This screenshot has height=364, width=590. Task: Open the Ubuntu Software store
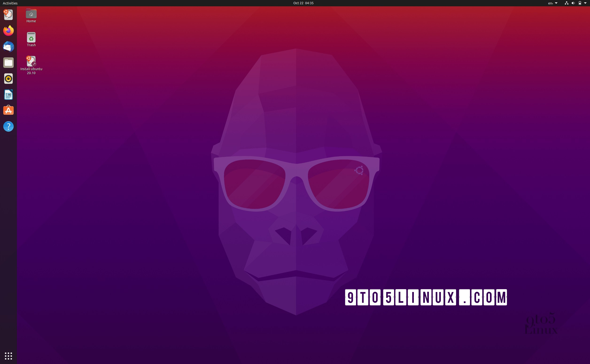[8, 110]
